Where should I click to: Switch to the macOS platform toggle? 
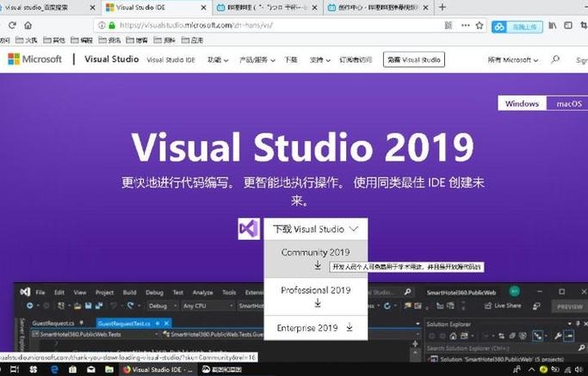[x=567, y=103]
